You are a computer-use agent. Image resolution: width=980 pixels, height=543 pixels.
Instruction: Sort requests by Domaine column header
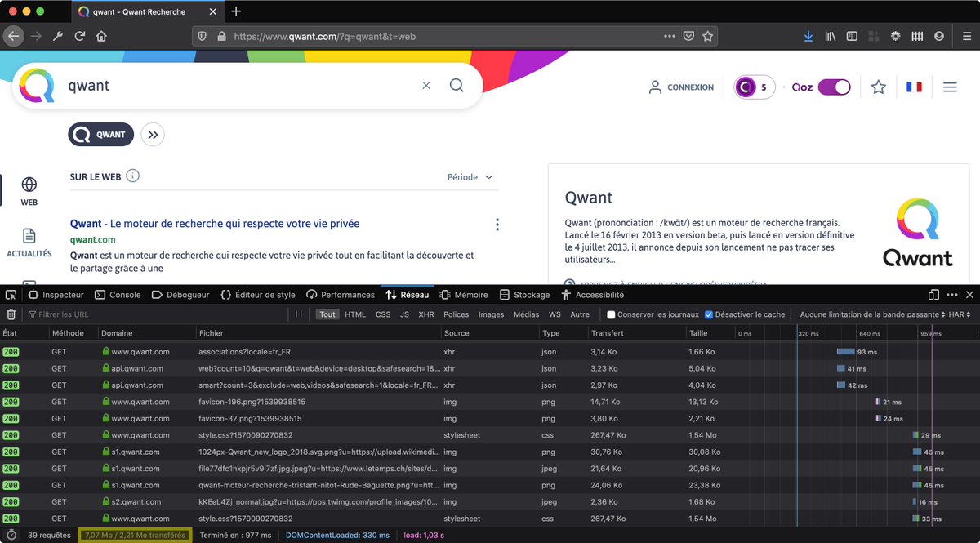coord(145,333)
